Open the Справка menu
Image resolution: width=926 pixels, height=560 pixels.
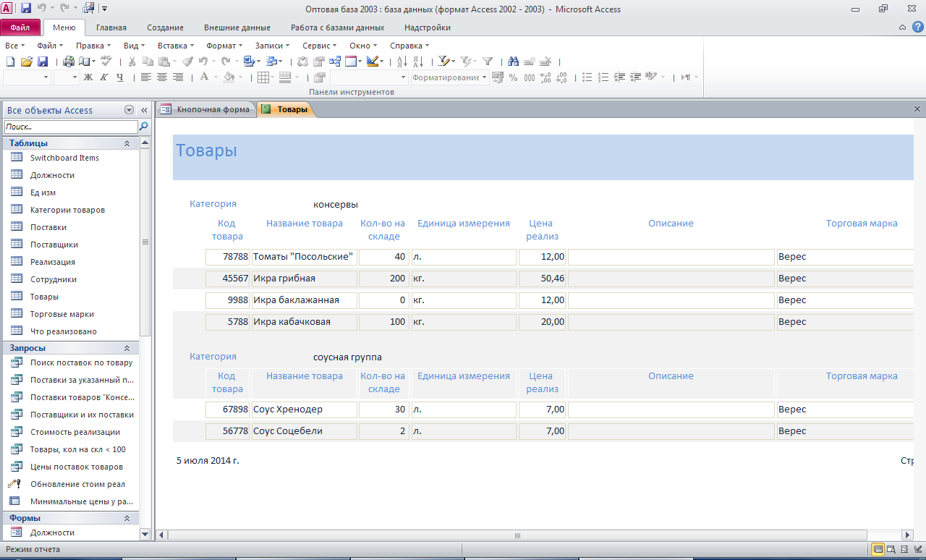(x=409, y=46)
